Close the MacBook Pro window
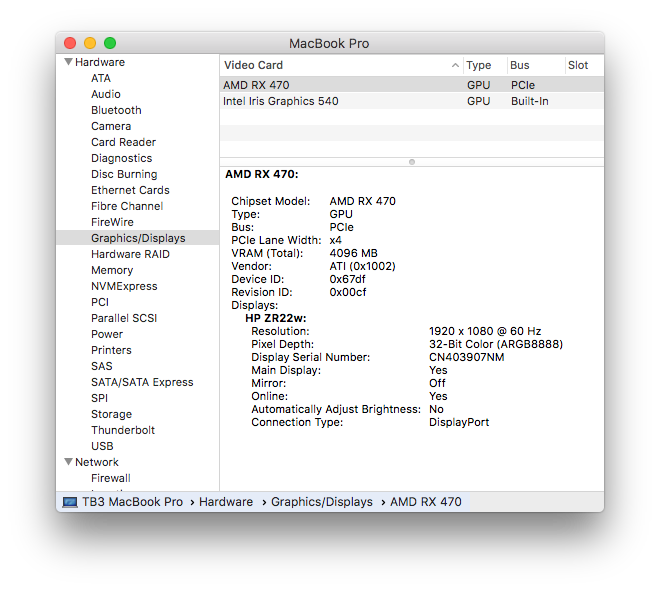 pos(70,43)
